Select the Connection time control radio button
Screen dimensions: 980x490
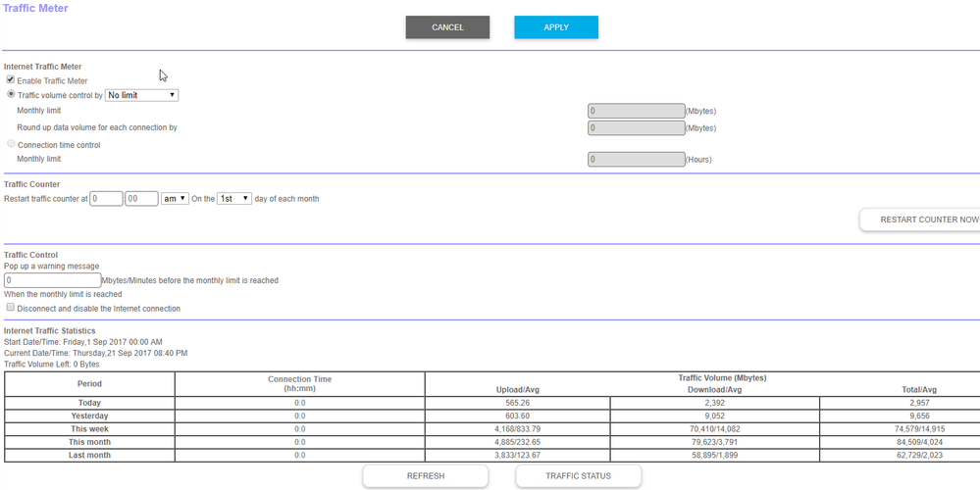[11, 144]
